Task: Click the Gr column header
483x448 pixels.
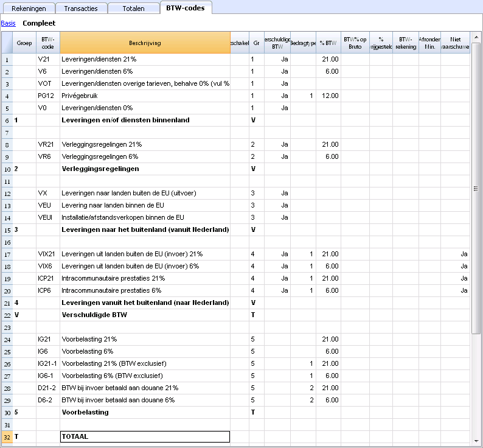Action: coord(256,43)
